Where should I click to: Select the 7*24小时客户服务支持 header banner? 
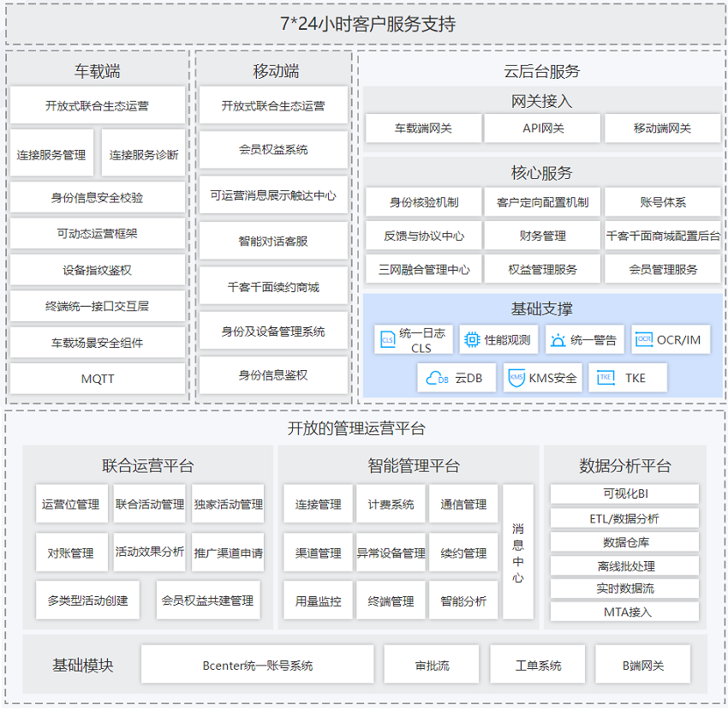367,25
